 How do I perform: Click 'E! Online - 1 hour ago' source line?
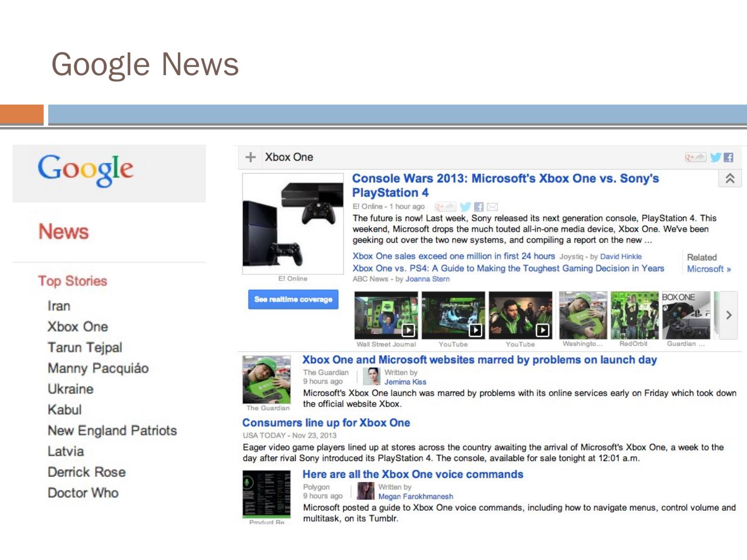(389, 206)
